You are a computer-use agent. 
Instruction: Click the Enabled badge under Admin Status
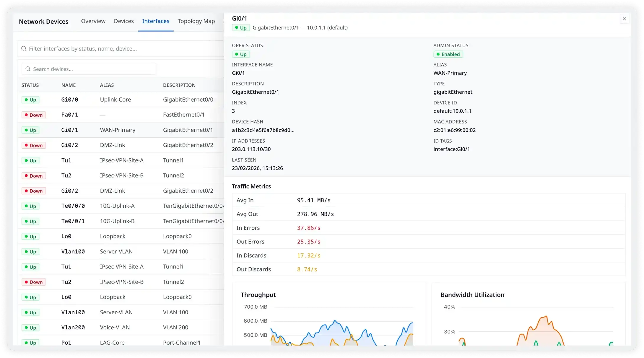tap(448, 54)
